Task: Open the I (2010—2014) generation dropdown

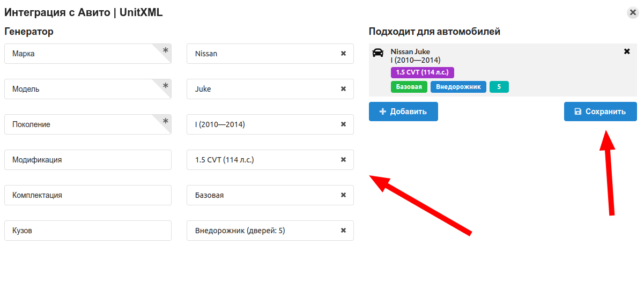Action: (x=270, y=124)
